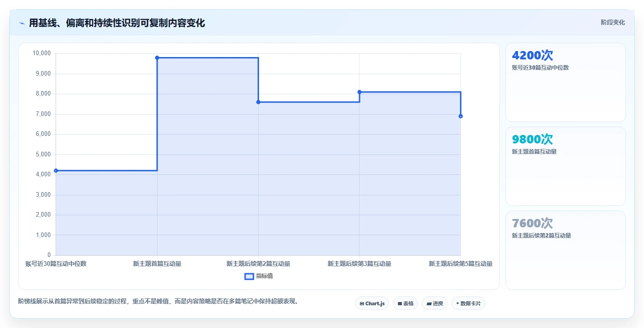Click the 进度 chip

tap(435, 303)
